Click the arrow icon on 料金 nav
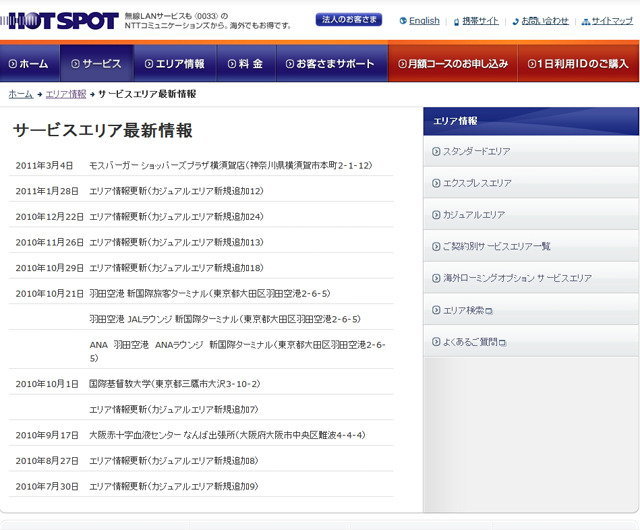Image resolution: width=640 pixels, height=530 pixels. (x=232, y=64)
